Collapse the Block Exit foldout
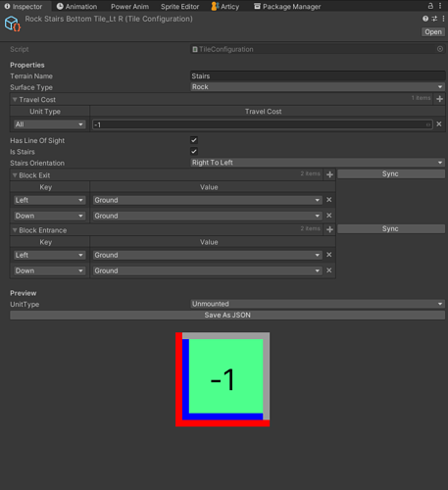This screenshot has height=490, width=448. (x=15, y=175)
